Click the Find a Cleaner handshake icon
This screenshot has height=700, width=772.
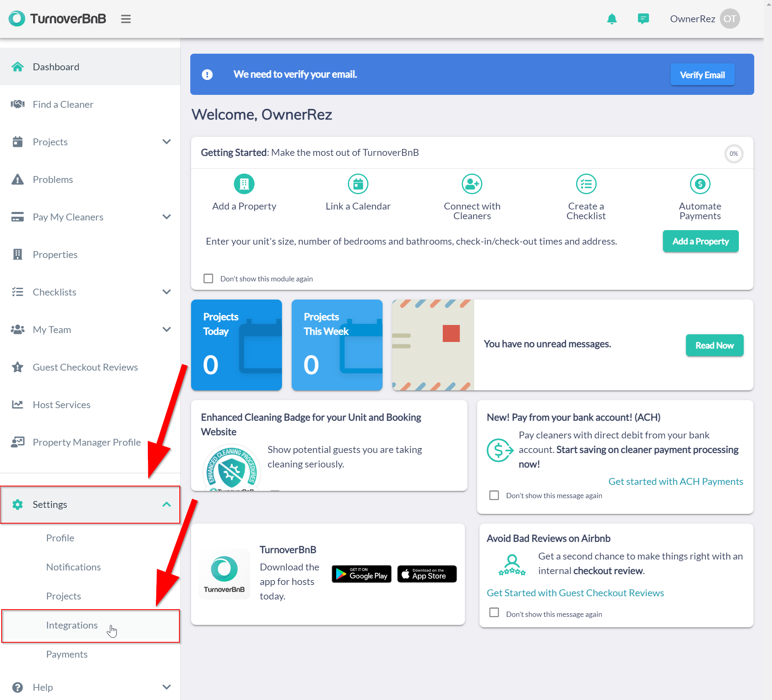point(17,104)
